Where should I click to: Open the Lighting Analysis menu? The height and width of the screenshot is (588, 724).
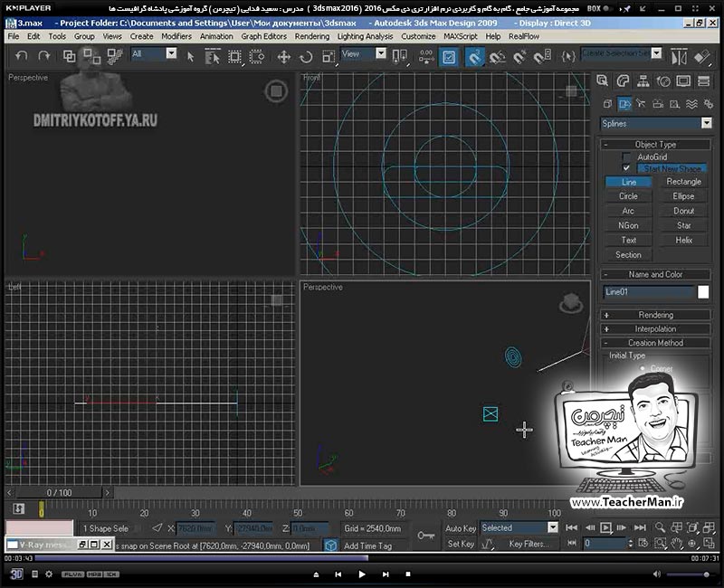click(365, 36)
